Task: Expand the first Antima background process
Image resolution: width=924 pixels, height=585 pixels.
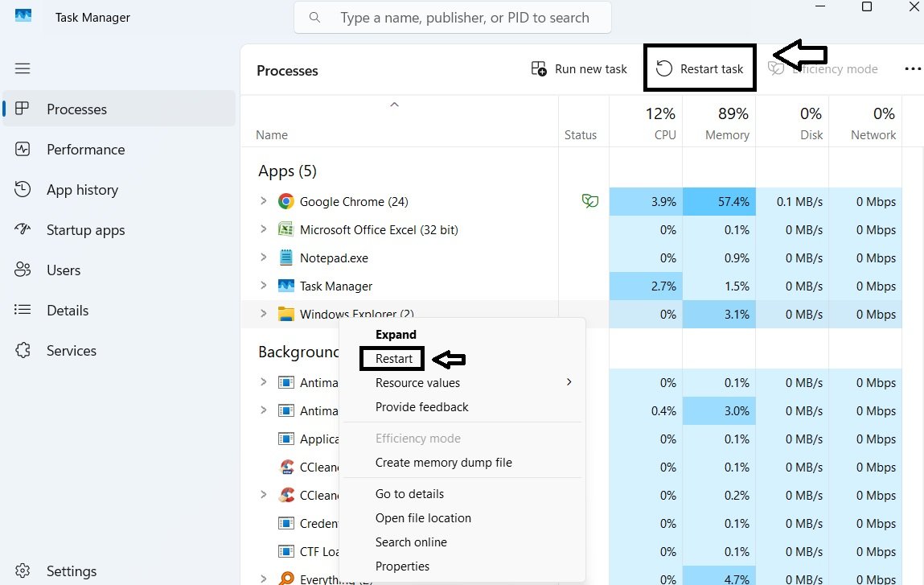Action: coord(264,381)
